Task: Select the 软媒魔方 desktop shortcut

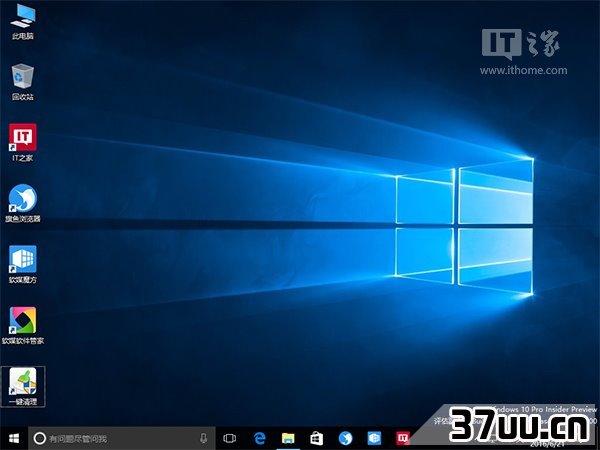Action: coord(23,264)
